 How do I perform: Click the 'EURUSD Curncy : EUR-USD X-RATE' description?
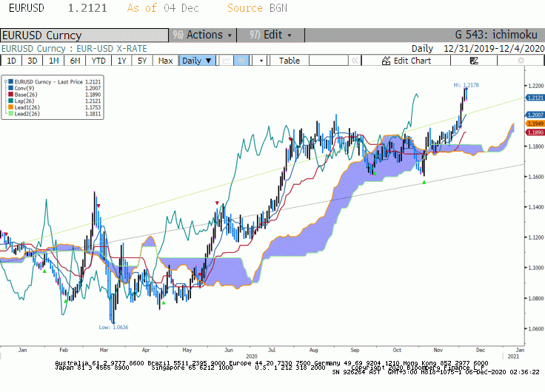[74, 49]
